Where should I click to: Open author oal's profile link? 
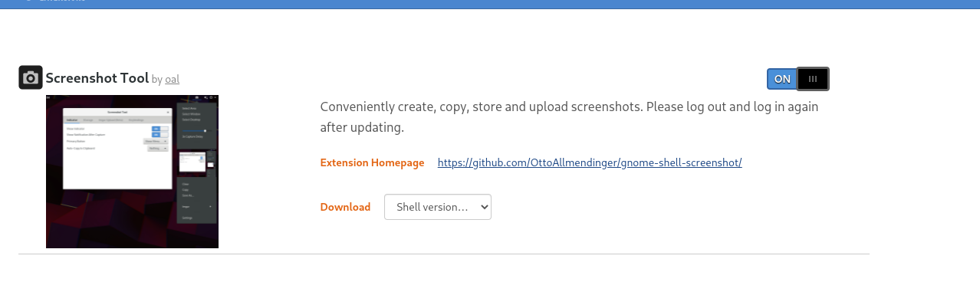tap(173, 79)
